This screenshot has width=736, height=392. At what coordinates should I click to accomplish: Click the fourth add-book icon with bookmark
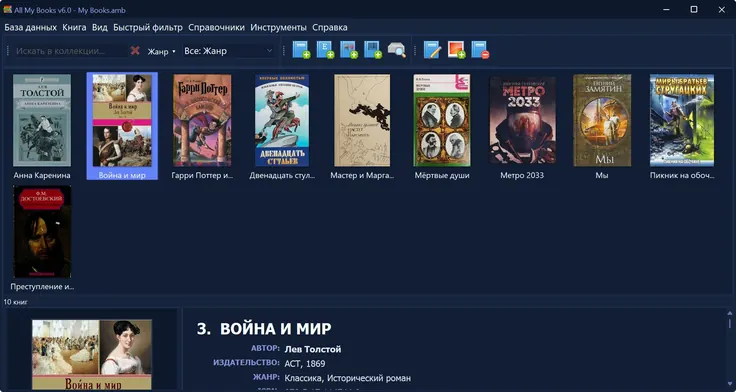[x=373, y=50]
